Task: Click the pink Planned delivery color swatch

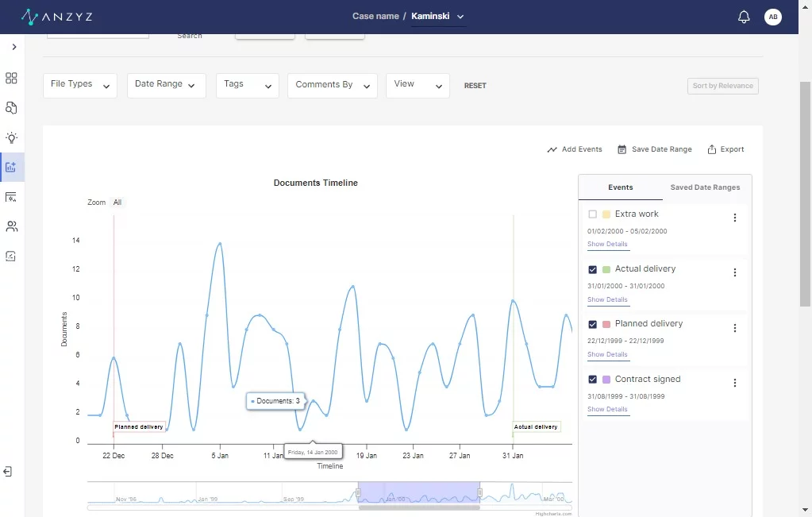Action: (606, 324)
